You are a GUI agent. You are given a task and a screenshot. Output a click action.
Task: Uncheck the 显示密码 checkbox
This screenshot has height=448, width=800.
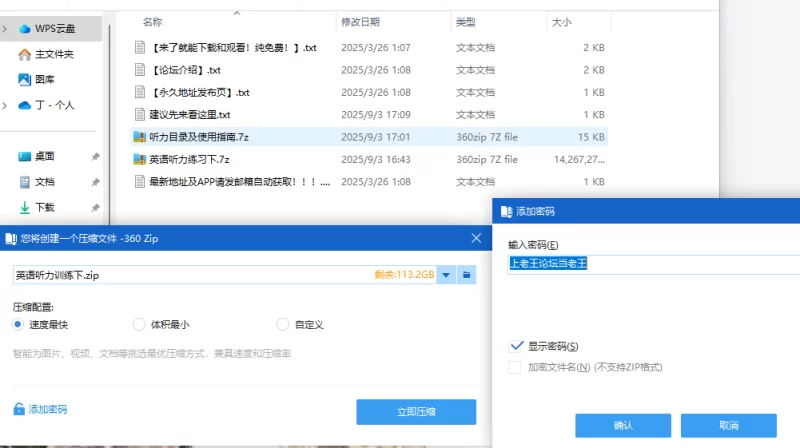tap(516, 346)
